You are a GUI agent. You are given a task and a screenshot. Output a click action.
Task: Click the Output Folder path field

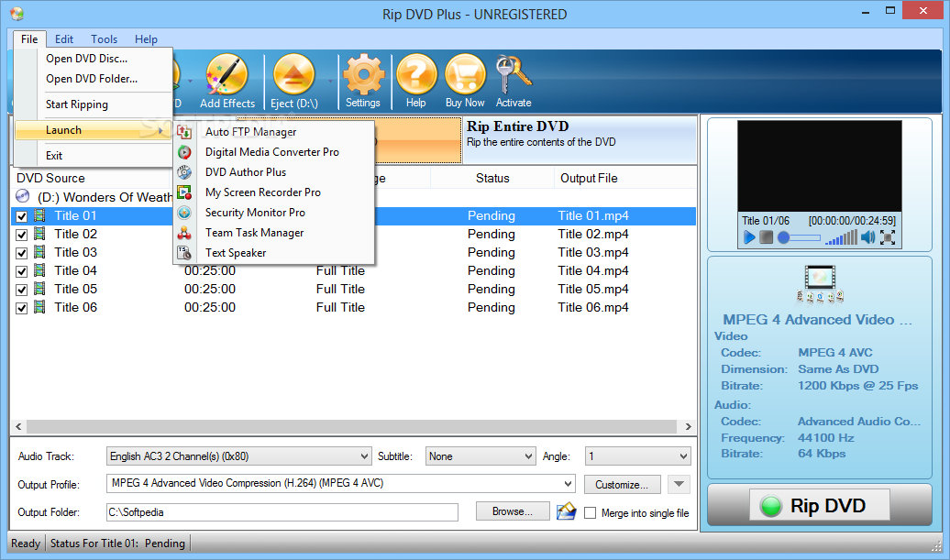click(282, 512)
